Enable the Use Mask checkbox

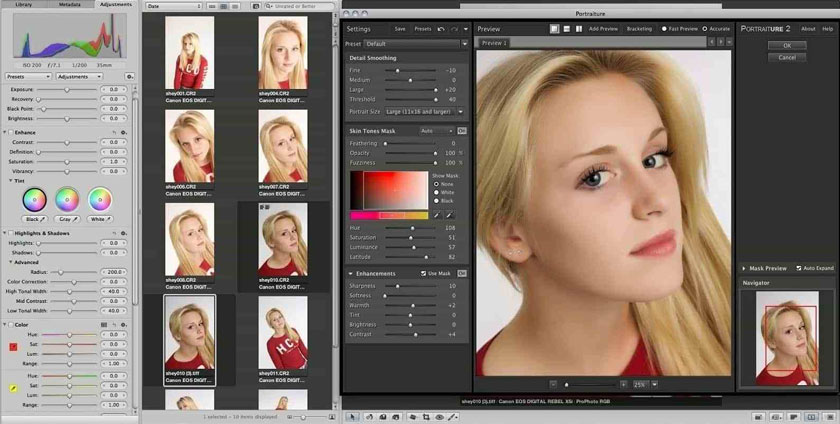coord(425,273)
